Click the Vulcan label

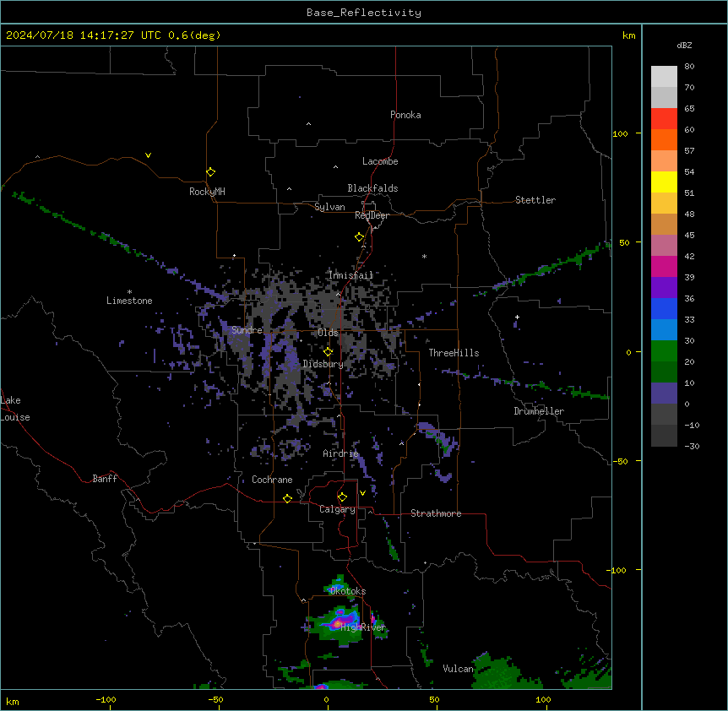click(x=458, y=669)
